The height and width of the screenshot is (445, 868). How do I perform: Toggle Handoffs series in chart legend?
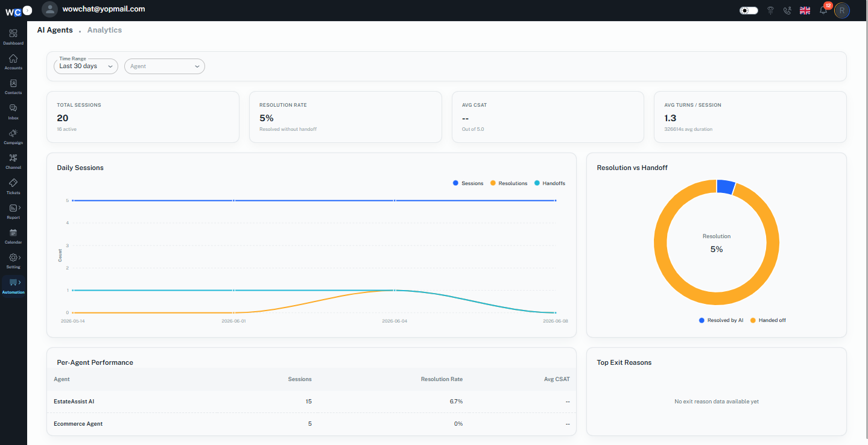click(x=550, y=183)
